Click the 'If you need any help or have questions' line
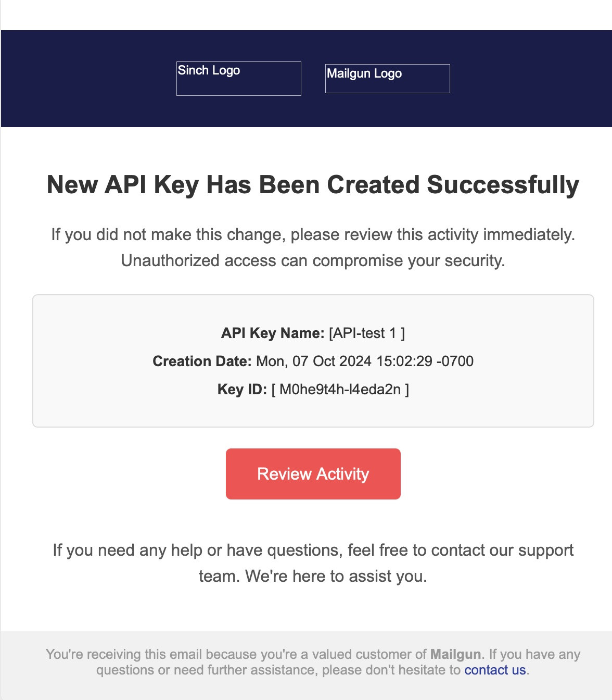The height and width of the screenshot is (700, 612). [313, 551]
